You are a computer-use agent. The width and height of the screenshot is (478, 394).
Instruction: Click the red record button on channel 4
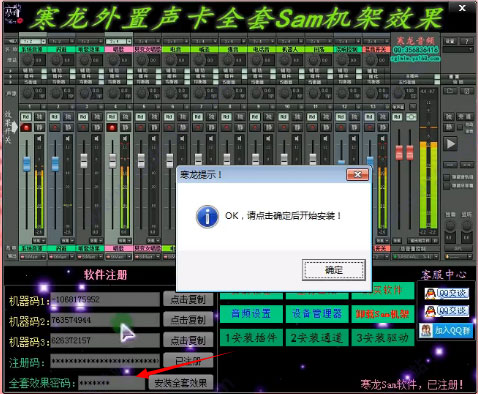coord(112,127)
